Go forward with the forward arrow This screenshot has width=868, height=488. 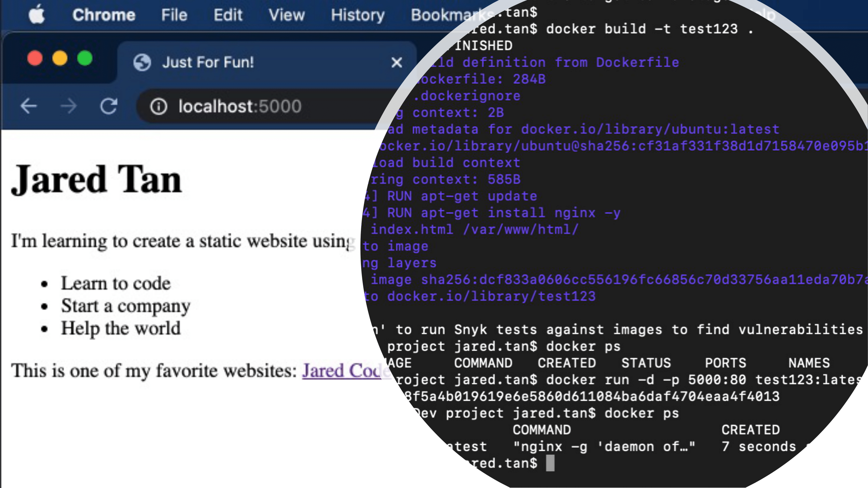click(68, 106)
